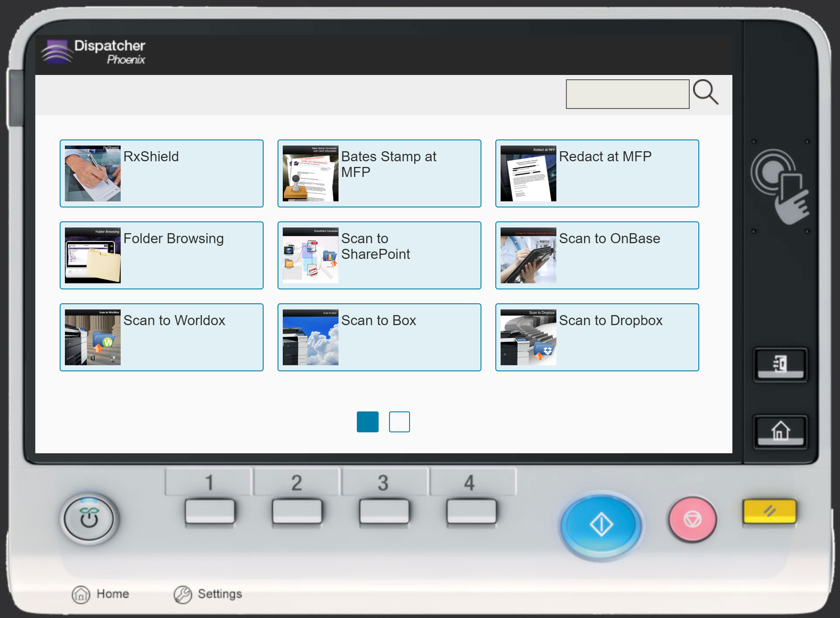Launch the Folder Browsing workflow

pyautogui.click(x=162, y=255)
